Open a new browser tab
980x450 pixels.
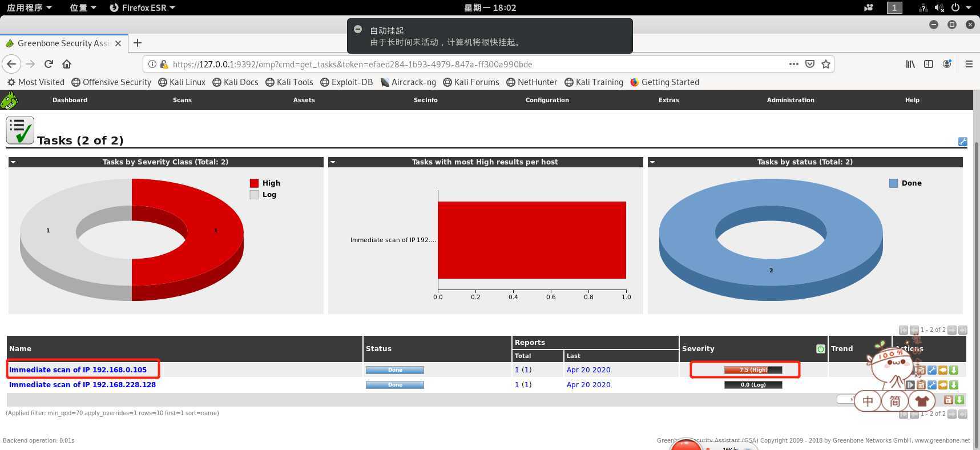138,43
